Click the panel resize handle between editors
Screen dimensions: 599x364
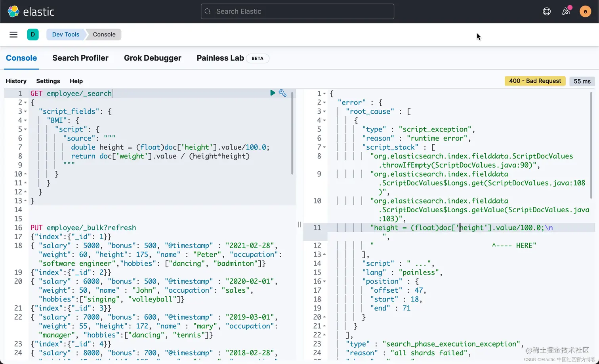tap(299, 225)
